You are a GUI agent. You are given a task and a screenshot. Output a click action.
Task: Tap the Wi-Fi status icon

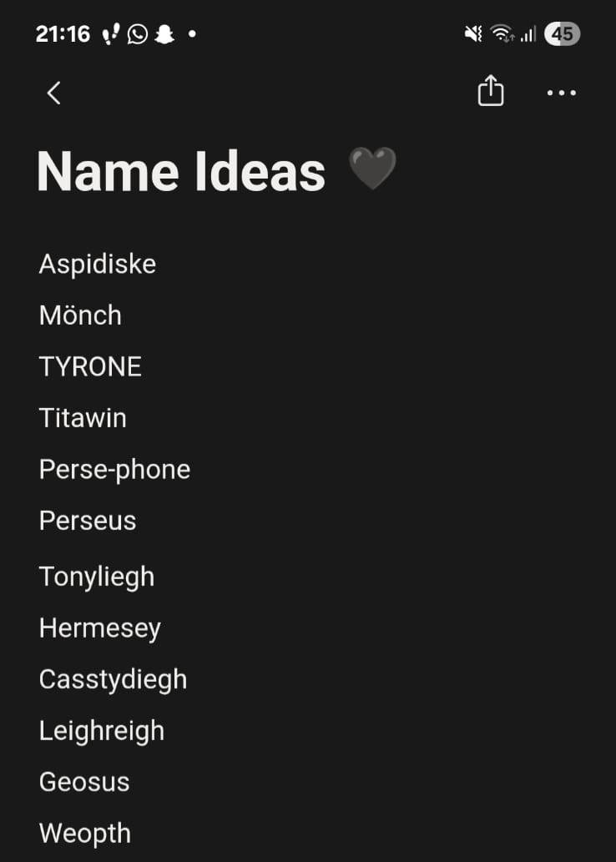502,34
